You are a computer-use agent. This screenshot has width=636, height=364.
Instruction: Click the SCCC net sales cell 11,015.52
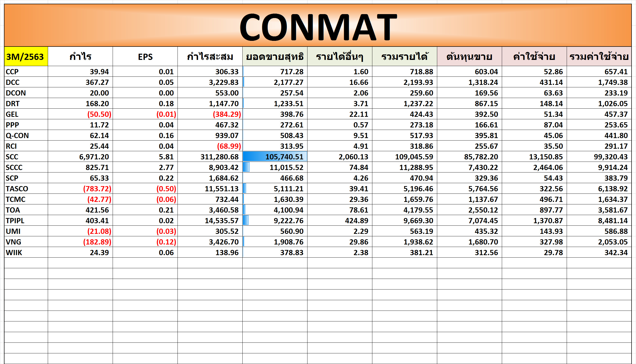click(x=286, y=168)
